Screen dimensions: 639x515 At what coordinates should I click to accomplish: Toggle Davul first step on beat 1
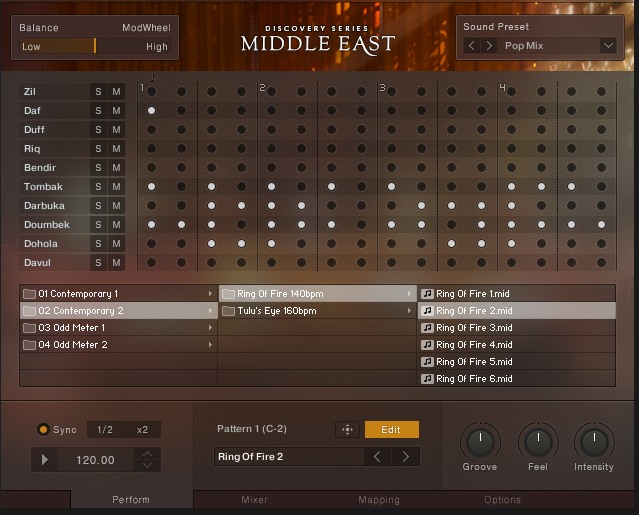pyautogui.click(x=152, y=263)
